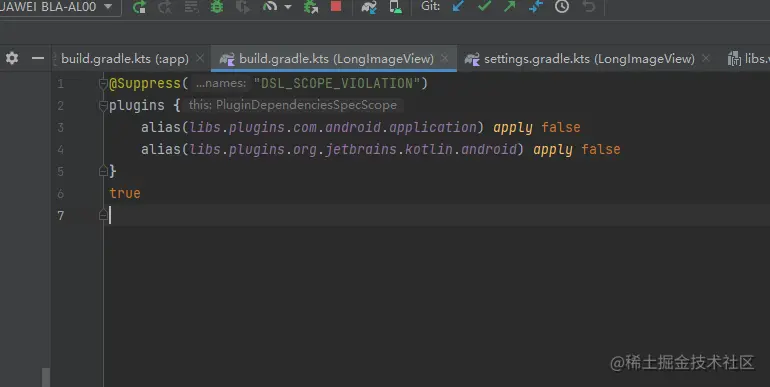Click the Git Fetch/merge blue arrows icon
Viewport: 770px width, 387px height.
(x=536, y=6)
